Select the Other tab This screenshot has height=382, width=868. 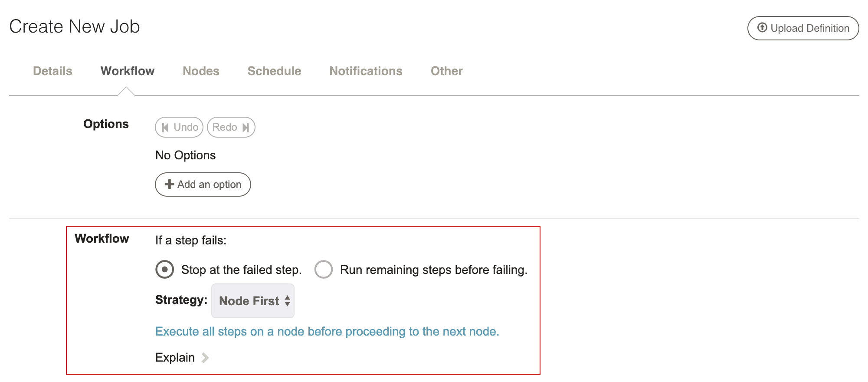coord(446,71)
